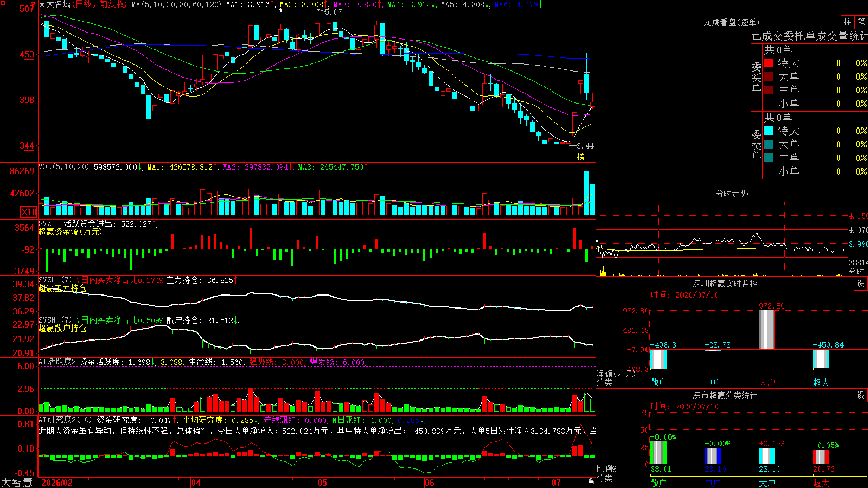Click the 柱 bar-view button
This screenshot has height=488, width=868.
click(847, 22)
